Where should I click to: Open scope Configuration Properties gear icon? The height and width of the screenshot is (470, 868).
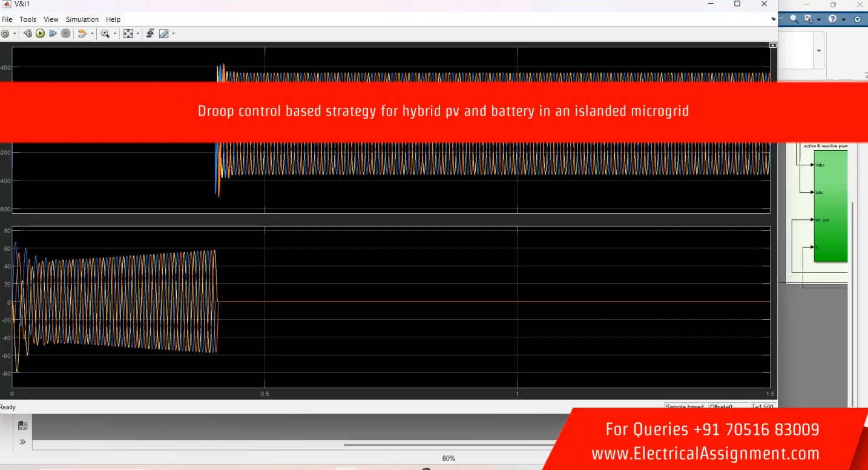pos(4,33)
